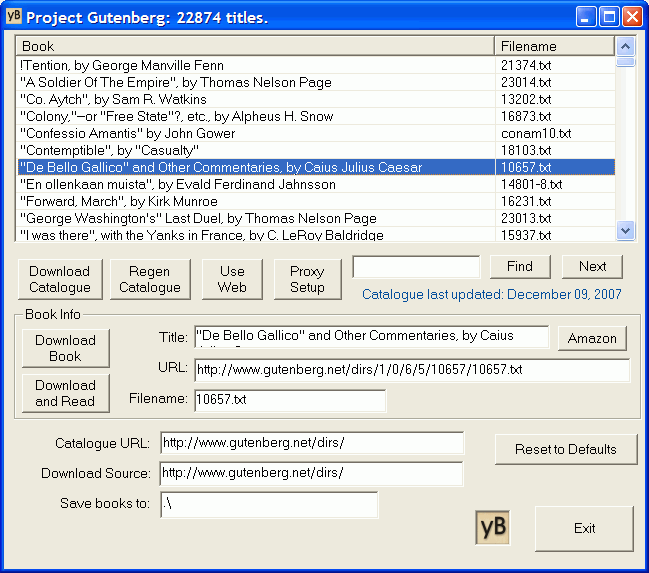This screenshot has width=649, height=573.
Task: Sort by the Filename column header
Action: click(555, 46)
